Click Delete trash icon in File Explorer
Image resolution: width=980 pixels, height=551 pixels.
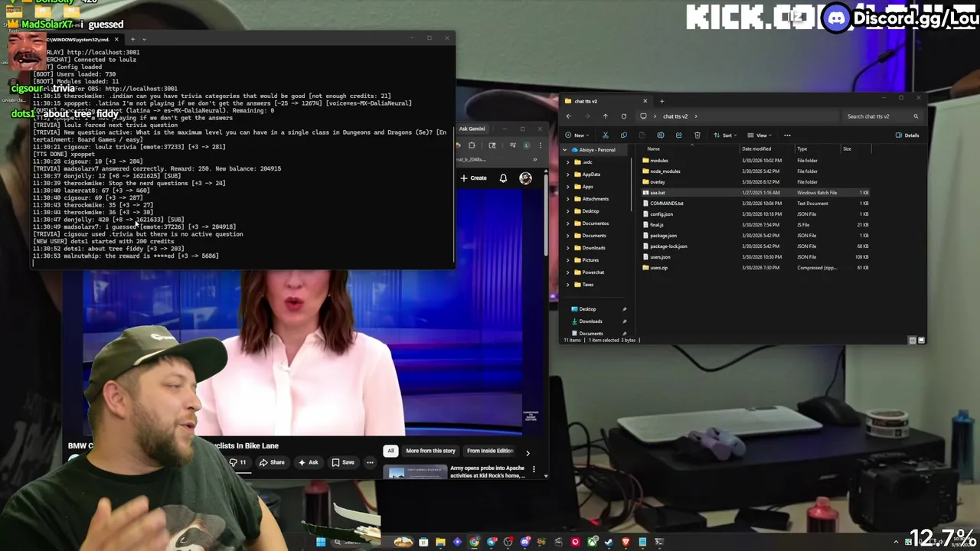pyautogui.click(x=697, y=135)
